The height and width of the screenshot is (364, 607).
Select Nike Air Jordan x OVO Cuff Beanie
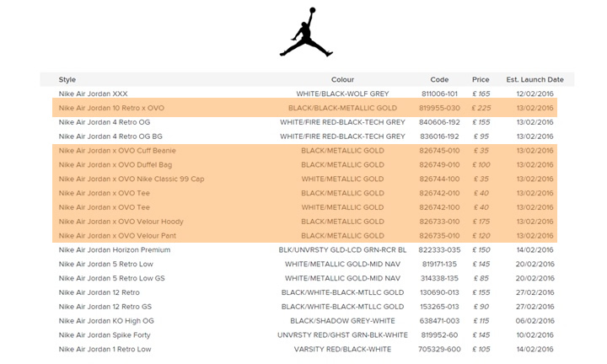(x=117, y=151)
